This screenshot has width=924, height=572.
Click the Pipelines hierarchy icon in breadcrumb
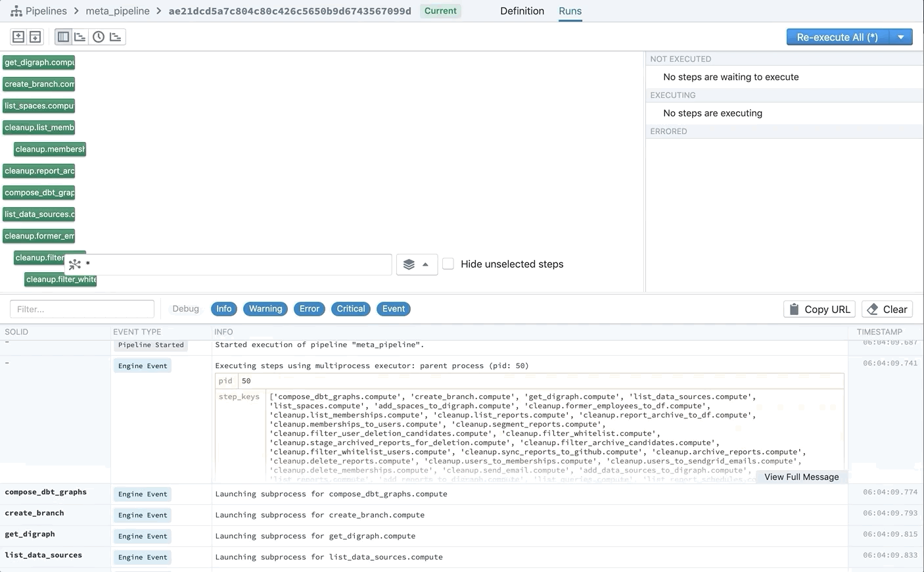pos(16,11)
